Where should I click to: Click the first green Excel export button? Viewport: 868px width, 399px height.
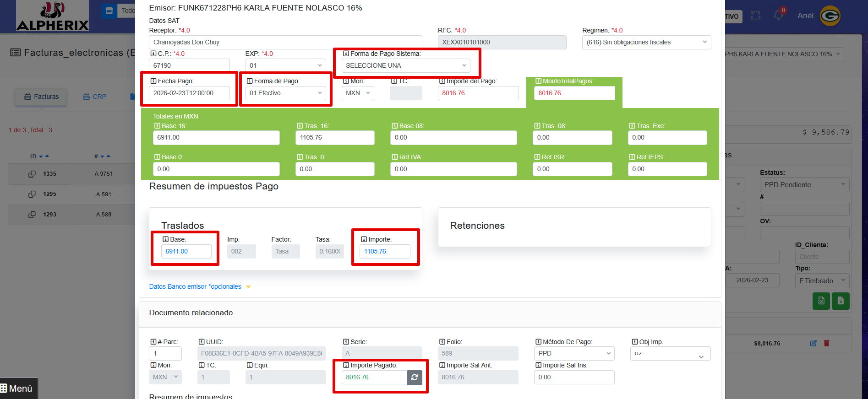[821, 301]
